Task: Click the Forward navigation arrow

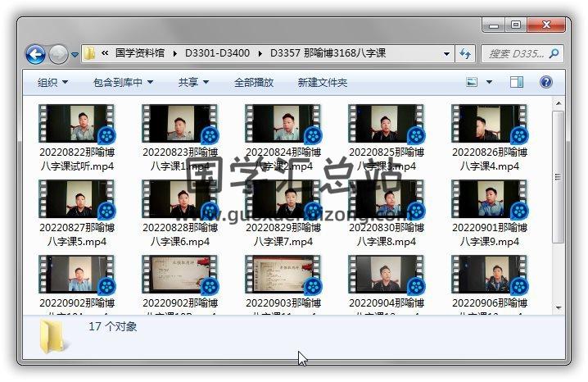Action: tap(58, 54)
